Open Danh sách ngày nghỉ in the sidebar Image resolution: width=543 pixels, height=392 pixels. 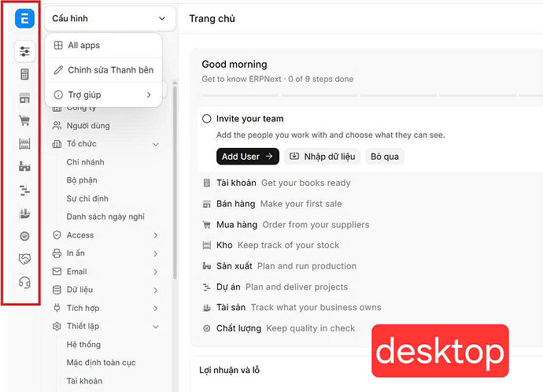[105, 216]
